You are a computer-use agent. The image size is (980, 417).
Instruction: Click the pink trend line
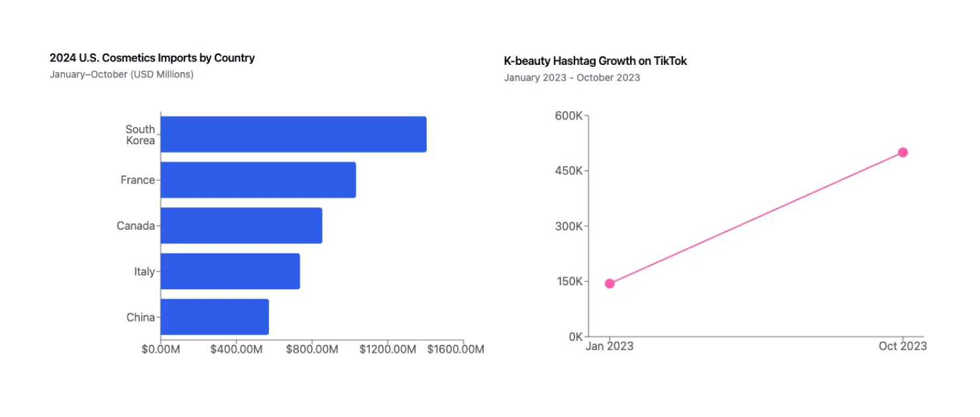click(755, 217)
